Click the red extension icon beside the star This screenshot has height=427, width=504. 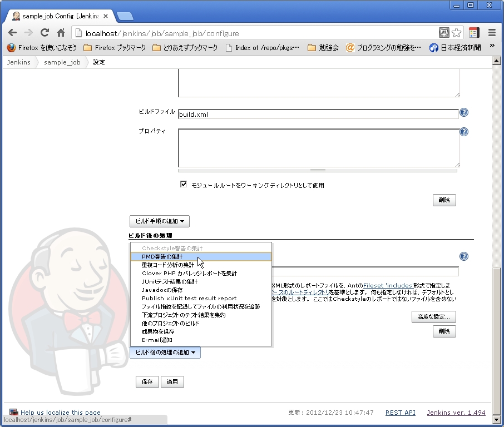click(474, 33)
